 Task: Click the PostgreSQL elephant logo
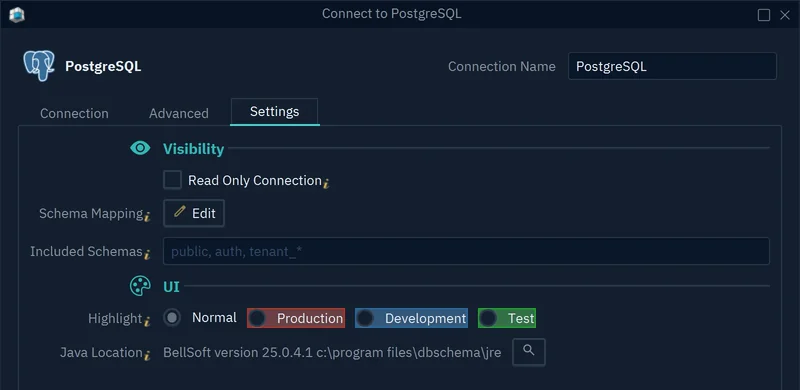[39, 65]
